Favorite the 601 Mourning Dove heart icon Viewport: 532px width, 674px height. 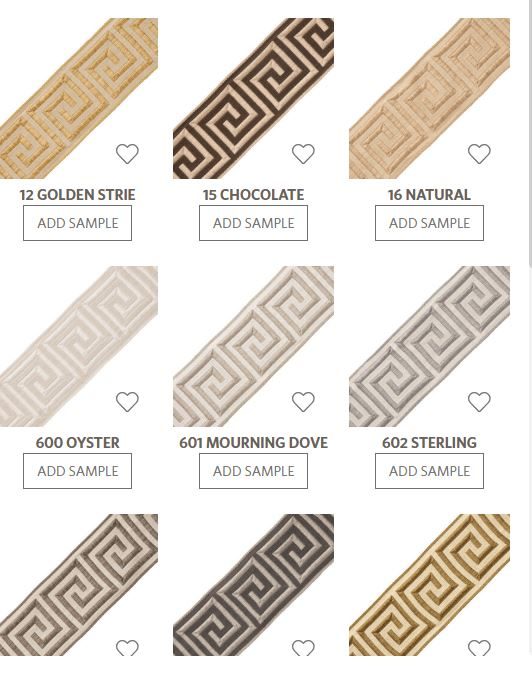point(303,401)
